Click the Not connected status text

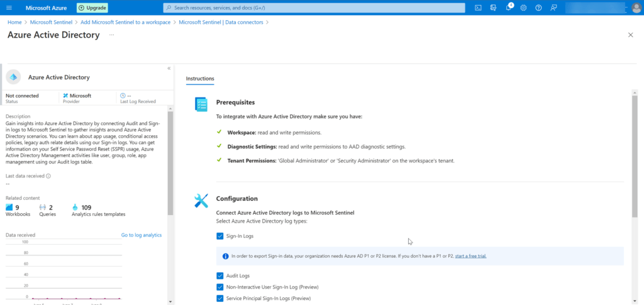pyautogui.click(x=22, y=96)
